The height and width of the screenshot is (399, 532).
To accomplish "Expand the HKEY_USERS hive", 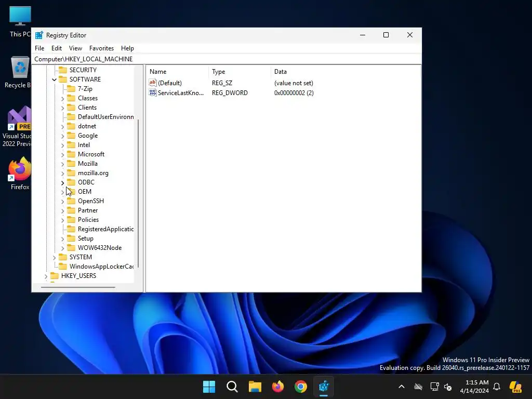I will [46, 276].
